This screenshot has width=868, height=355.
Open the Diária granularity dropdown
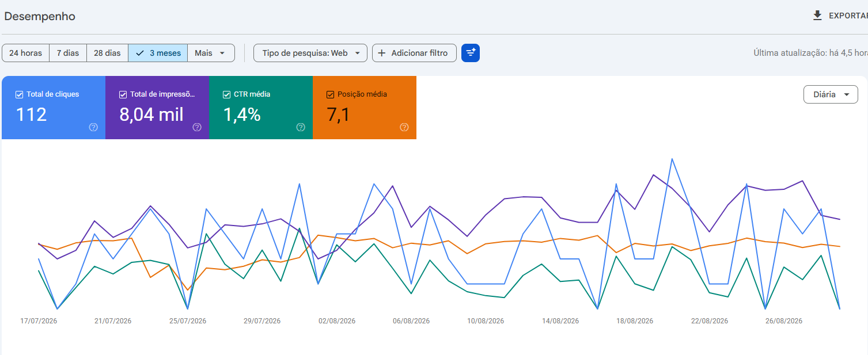831,94
